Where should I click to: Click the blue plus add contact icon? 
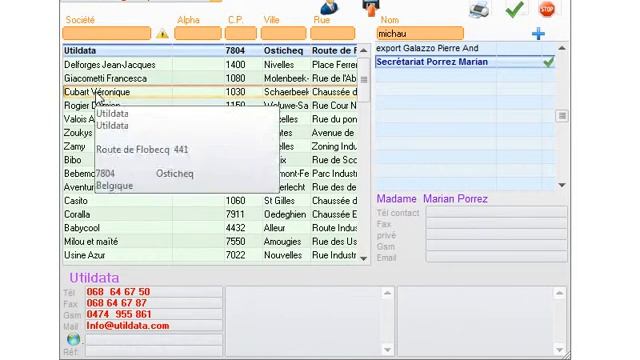coord(538,34)
